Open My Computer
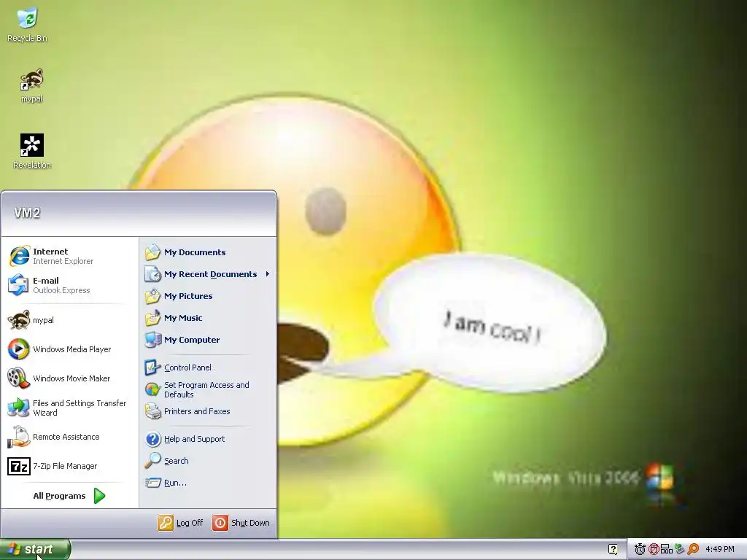Screen dimensions: 747x560 [208, 340]
